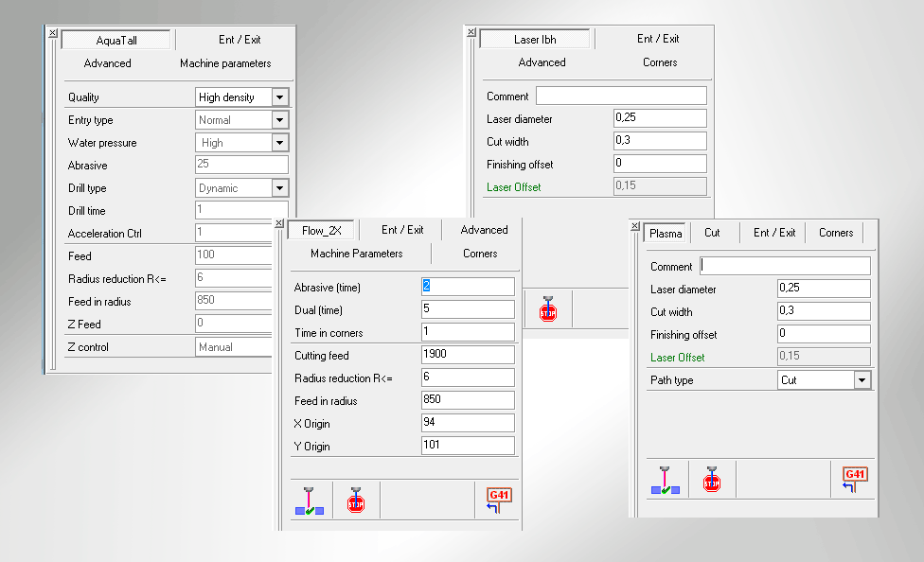Click the Abrasive (time) field in Flow_2X
The height and width of the screenshot is (562, 924).
[468, 287]
